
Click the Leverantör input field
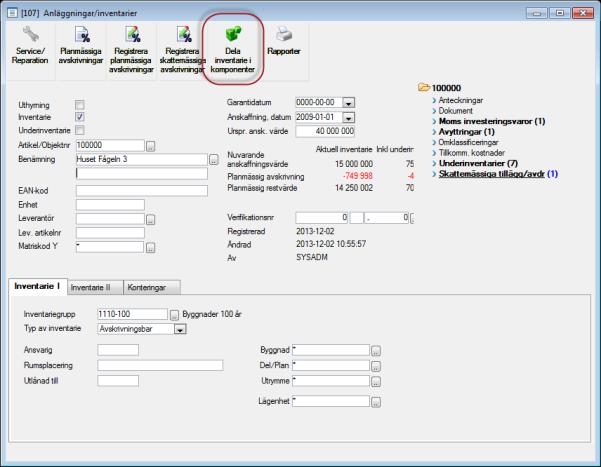110,219
